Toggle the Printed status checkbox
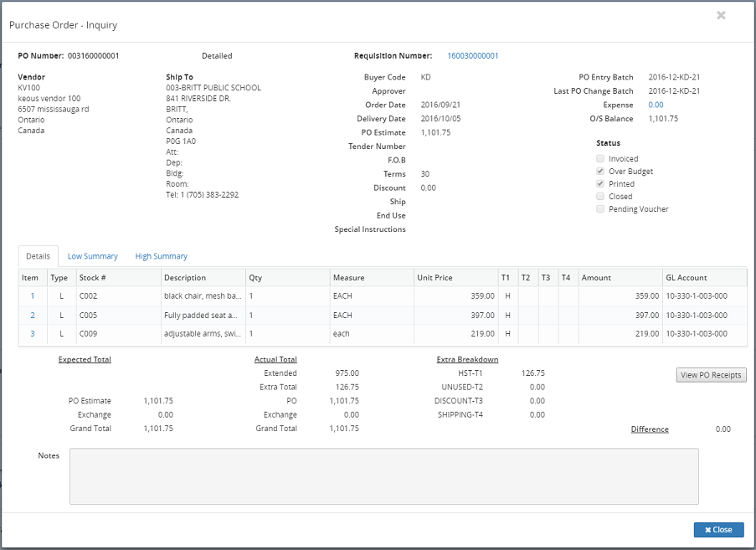Viewport: 756px width, 550px height. [x=600, y=184]
